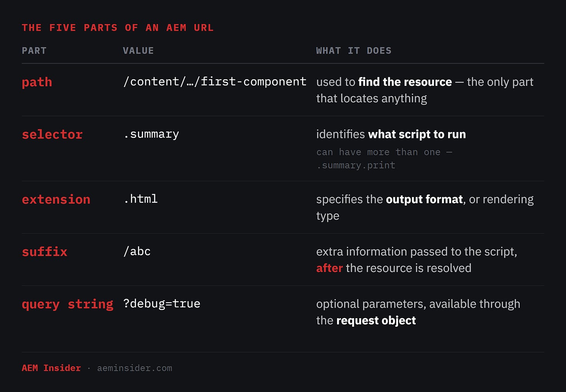Select the red 'selector' label
Viewport: 566px width, 392px height.
click(52, 134)
